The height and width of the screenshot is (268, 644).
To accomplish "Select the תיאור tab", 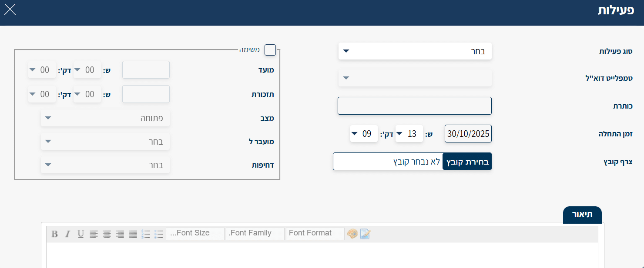I will click(582, 215).
